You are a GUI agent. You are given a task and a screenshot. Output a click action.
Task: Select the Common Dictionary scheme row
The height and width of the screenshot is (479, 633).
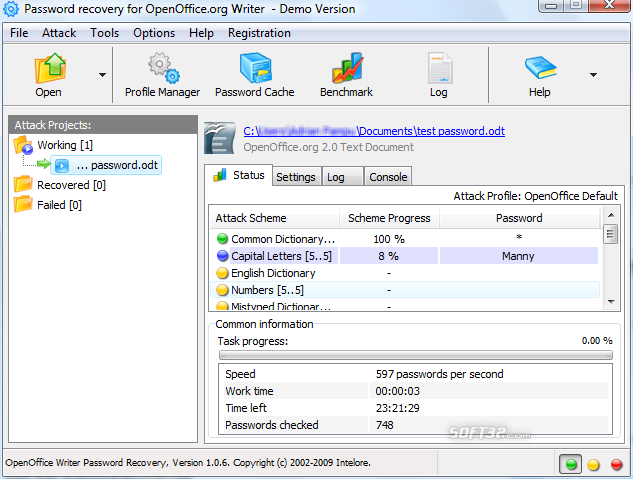[405, 239]
